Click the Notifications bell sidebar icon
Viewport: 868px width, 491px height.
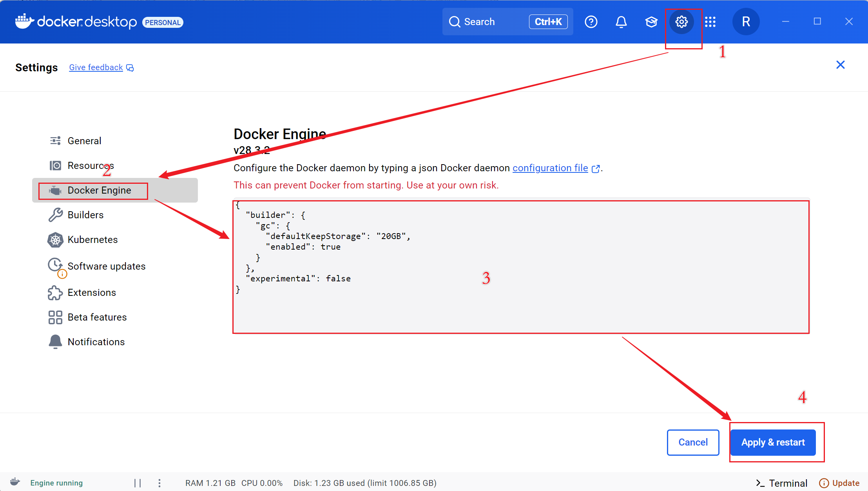click(55, 342)
